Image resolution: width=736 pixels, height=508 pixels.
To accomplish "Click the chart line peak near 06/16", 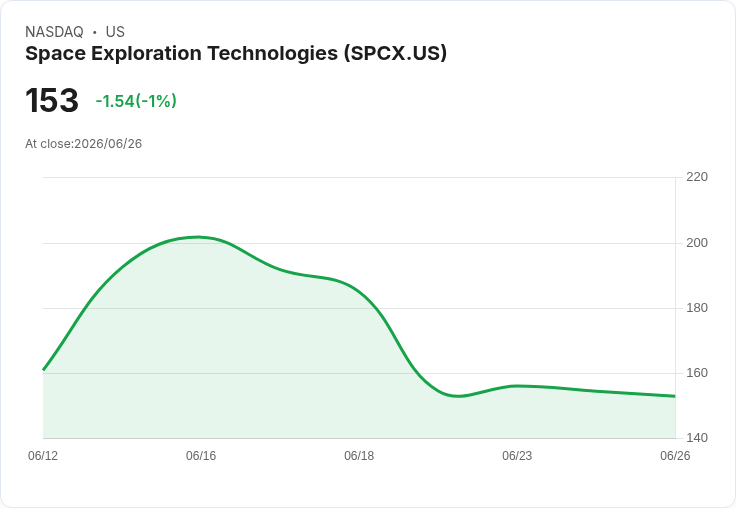I will (x=199, y=237).
